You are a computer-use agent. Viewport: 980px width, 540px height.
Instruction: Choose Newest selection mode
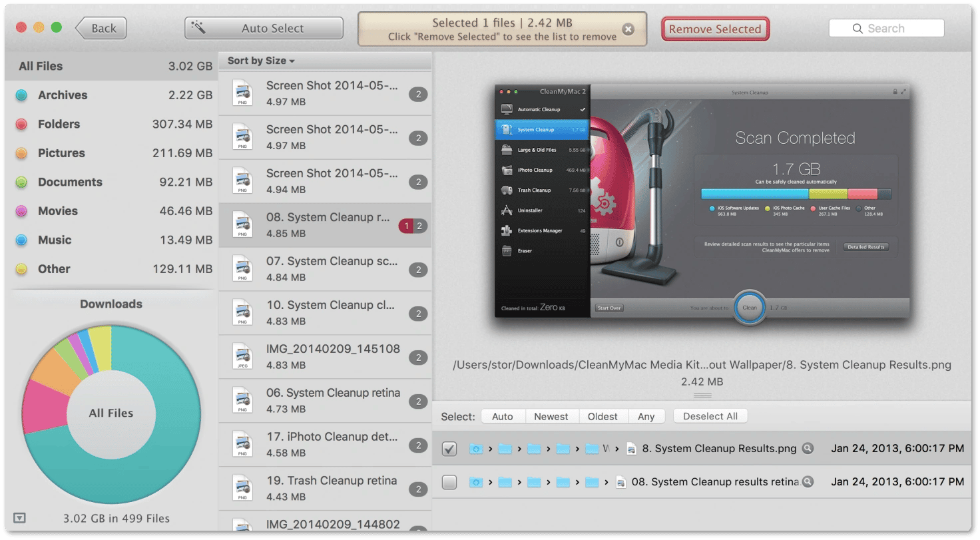pos(551,416)
